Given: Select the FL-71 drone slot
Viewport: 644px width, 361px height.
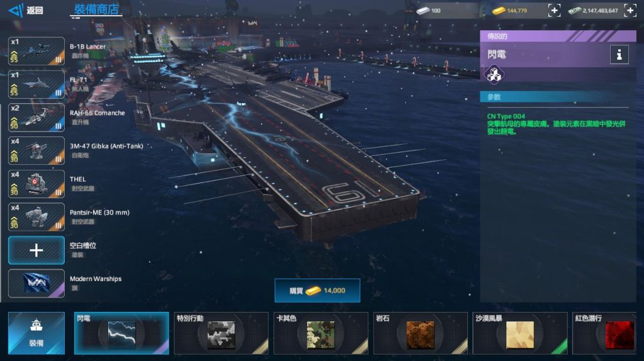Looking at the screenshot, I should (36, 84).
